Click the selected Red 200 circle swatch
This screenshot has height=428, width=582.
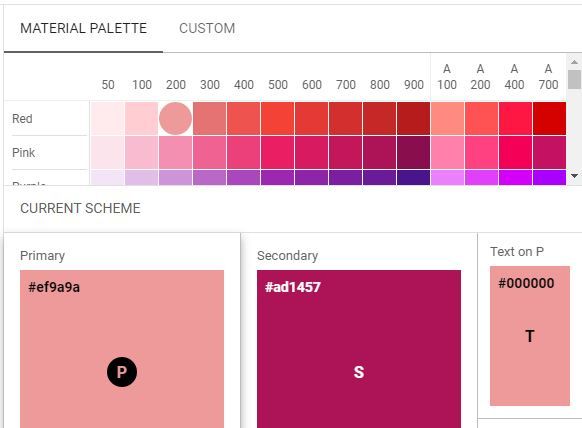point(176,118)
